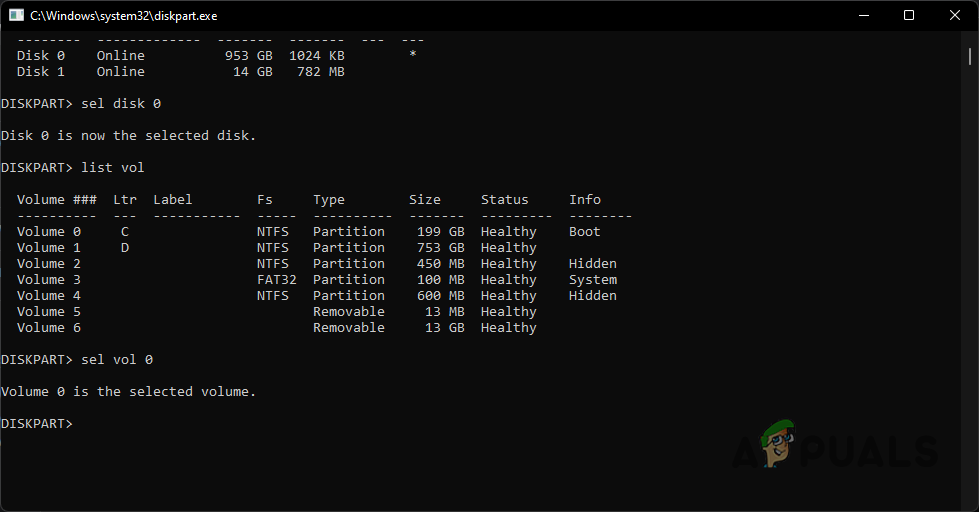Close the diskpart.exe window
Screen dimensions: 979x512
[954, 16]
